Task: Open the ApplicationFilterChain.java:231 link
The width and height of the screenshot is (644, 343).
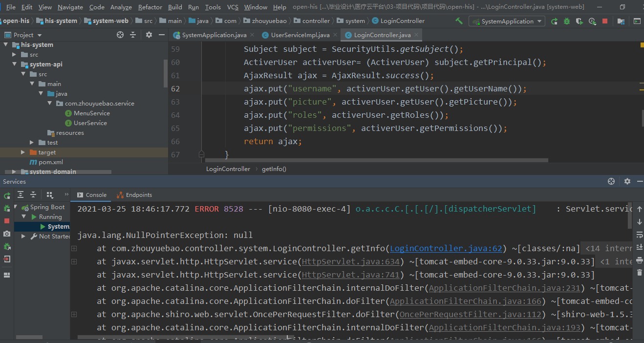Action: (x=504, y=288)
